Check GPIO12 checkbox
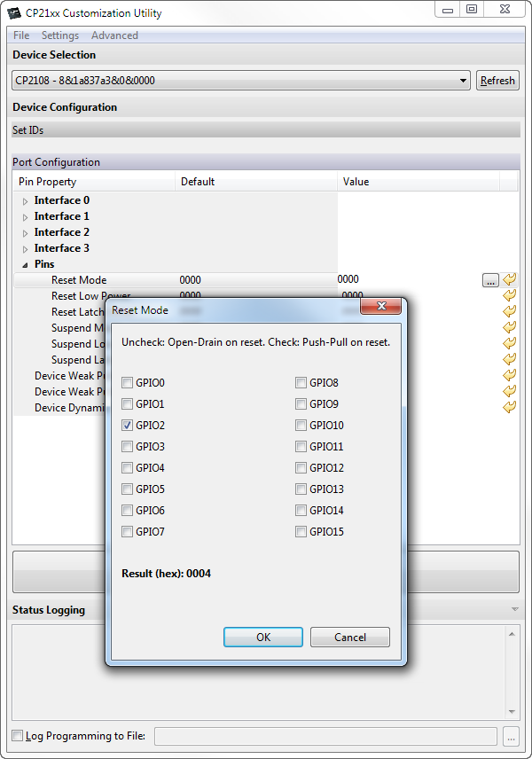The width and height of the screenshot is (532, 759). pyautogui.click(x=301, y=468)
